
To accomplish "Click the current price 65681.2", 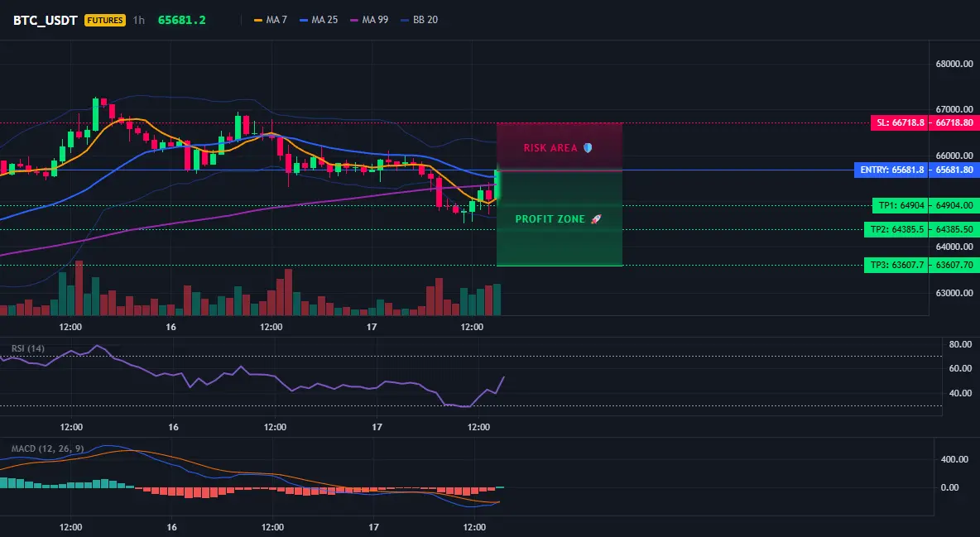I will (x=182, y=20).
